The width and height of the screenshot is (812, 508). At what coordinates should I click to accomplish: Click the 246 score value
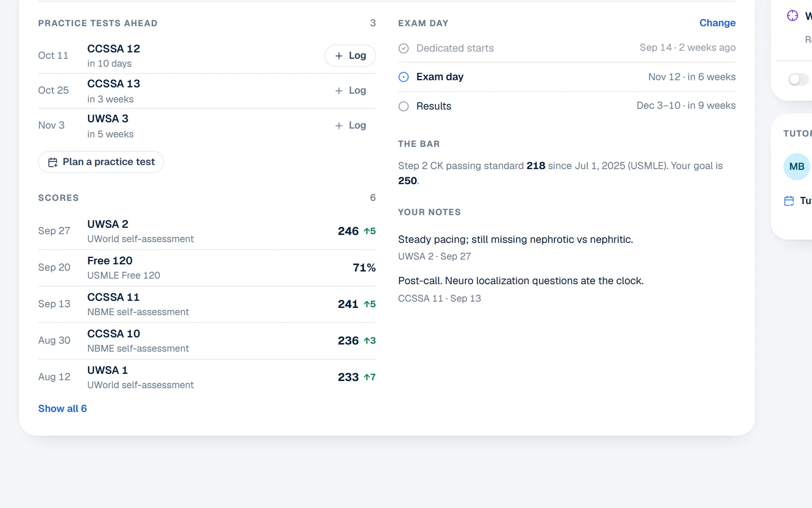pyautogui.click(x=348, y=231)
